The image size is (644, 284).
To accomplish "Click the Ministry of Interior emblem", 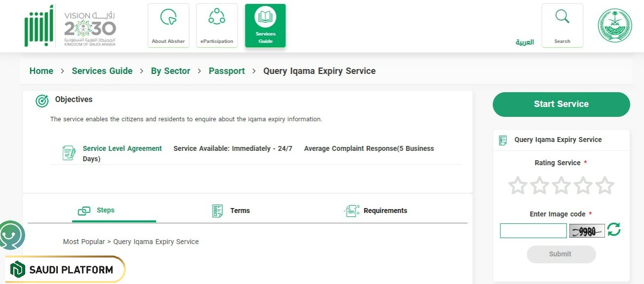I will tap(614, 25).
